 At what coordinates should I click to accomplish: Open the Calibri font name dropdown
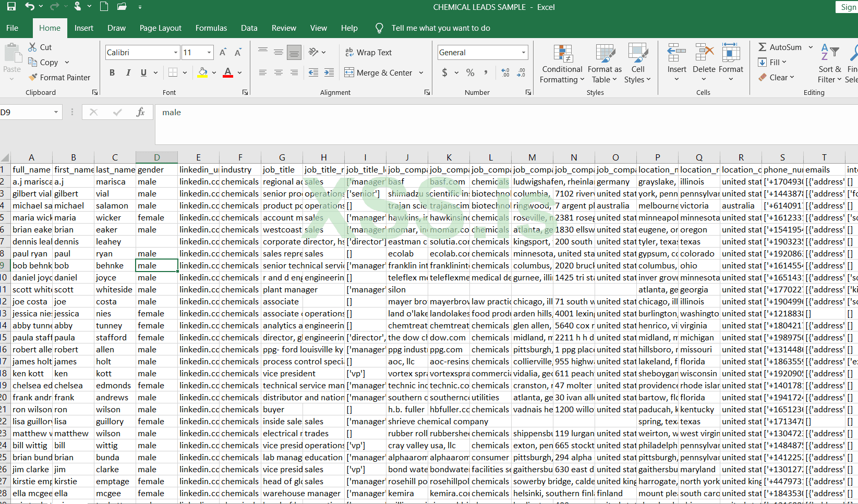pos(176,52)
